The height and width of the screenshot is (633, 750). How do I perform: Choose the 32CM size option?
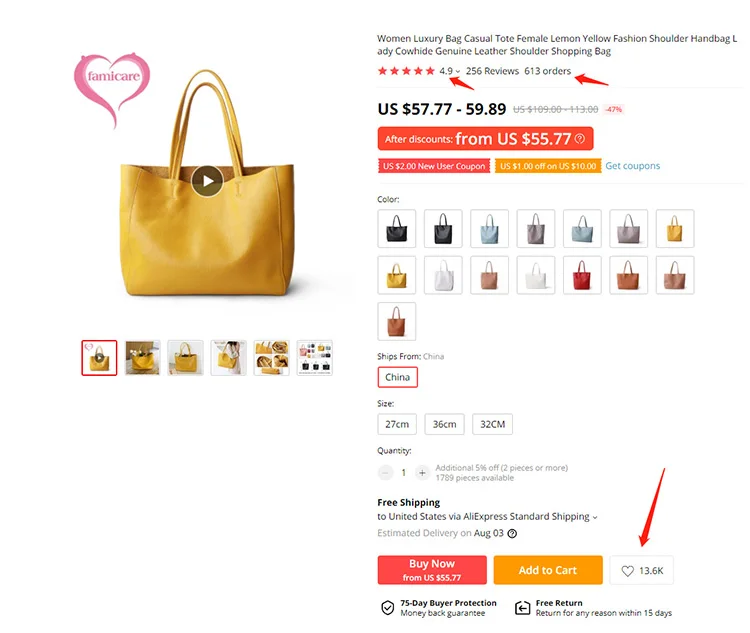click(493, 424)
